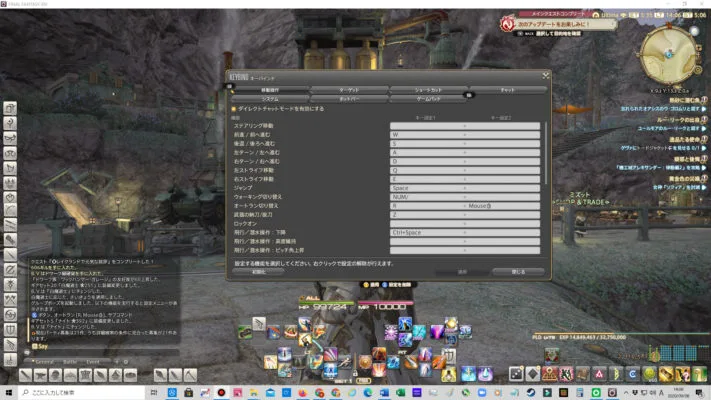Screen dimensions: 711x400
Task: Open Excel from the taskbar
Action: [401, 392]
